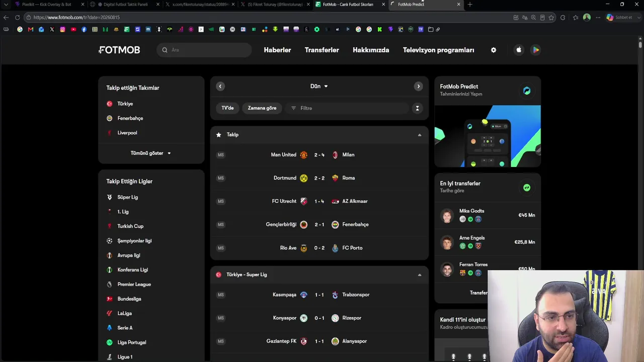Viewport: 644px width, 362px height.
Task: Open the FotMob Predict promo image
Action: click(x=488, y=136)
